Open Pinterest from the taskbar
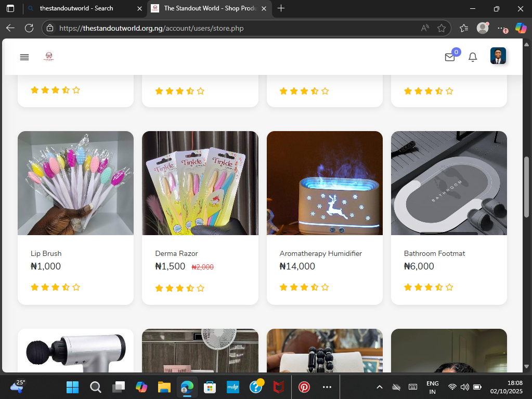532x399 pixels. click(x=304, y=387)
